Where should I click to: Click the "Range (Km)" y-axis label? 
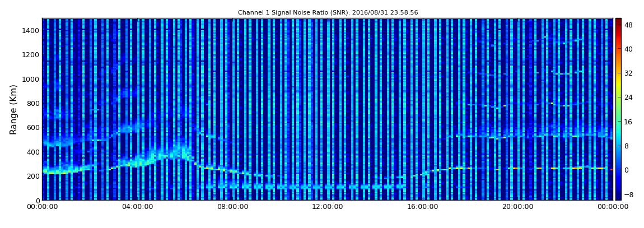pyautogui.click(x=13, y=110)
